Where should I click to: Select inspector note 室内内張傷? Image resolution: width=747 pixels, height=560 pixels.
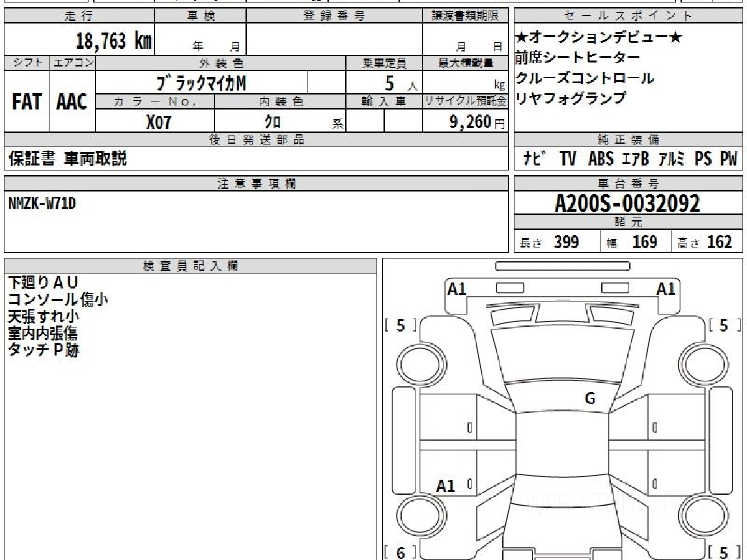point(42,334)
